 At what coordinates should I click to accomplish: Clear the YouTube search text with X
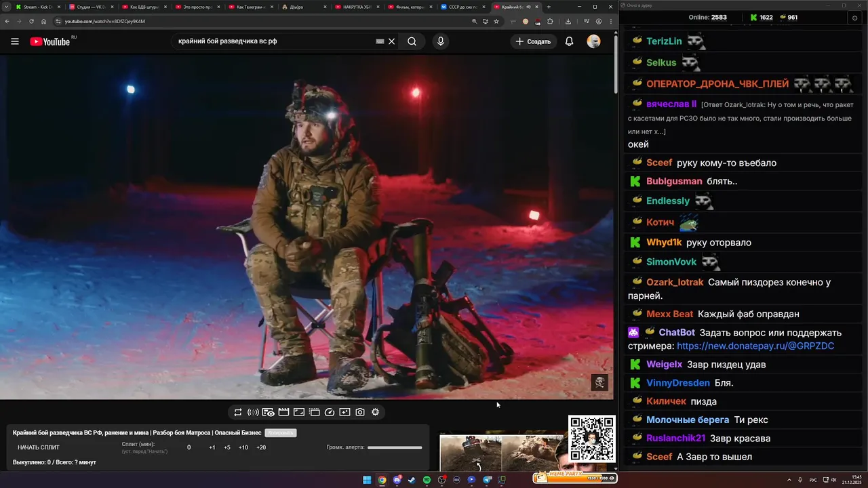click(x=391, y=41)
